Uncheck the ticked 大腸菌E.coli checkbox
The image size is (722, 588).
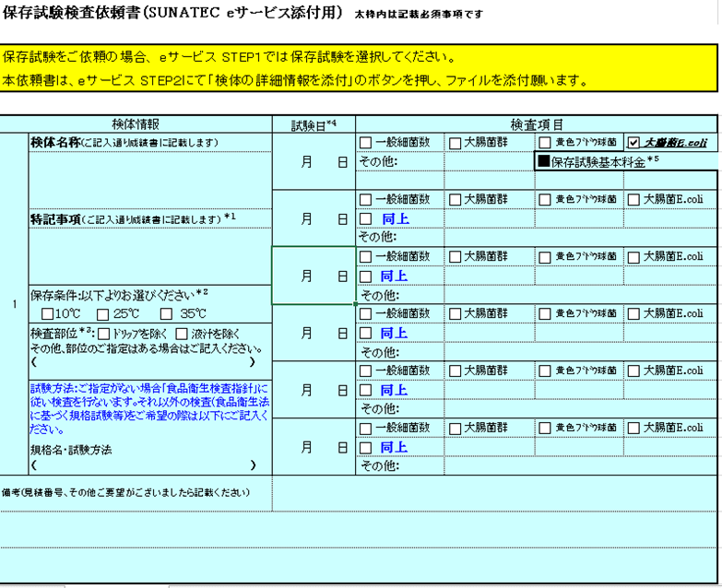point(633,143)
